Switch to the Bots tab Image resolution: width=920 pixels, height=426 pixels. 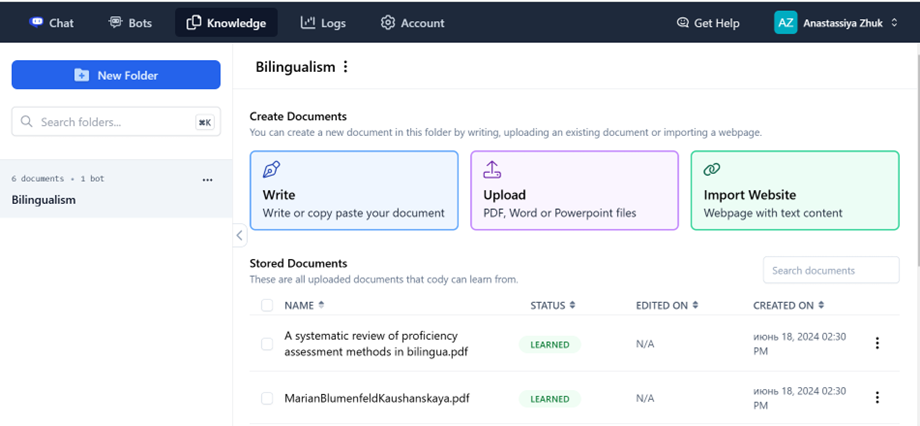(130, 23)
